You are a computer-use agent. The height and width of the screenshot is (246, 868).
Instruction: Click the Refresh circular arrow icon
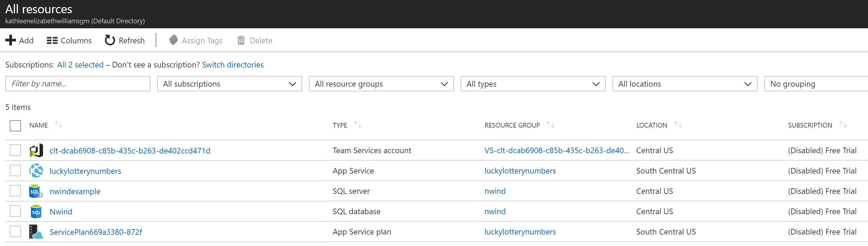tap(110, 40)
